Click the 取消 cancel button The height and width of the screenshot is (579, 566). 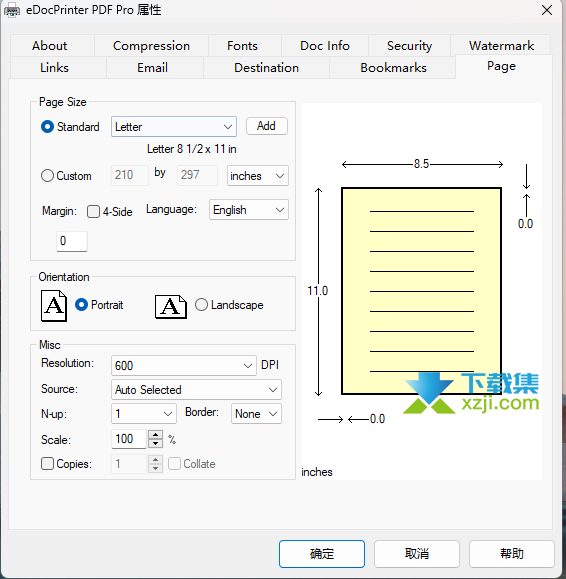[x=417, y=554]
